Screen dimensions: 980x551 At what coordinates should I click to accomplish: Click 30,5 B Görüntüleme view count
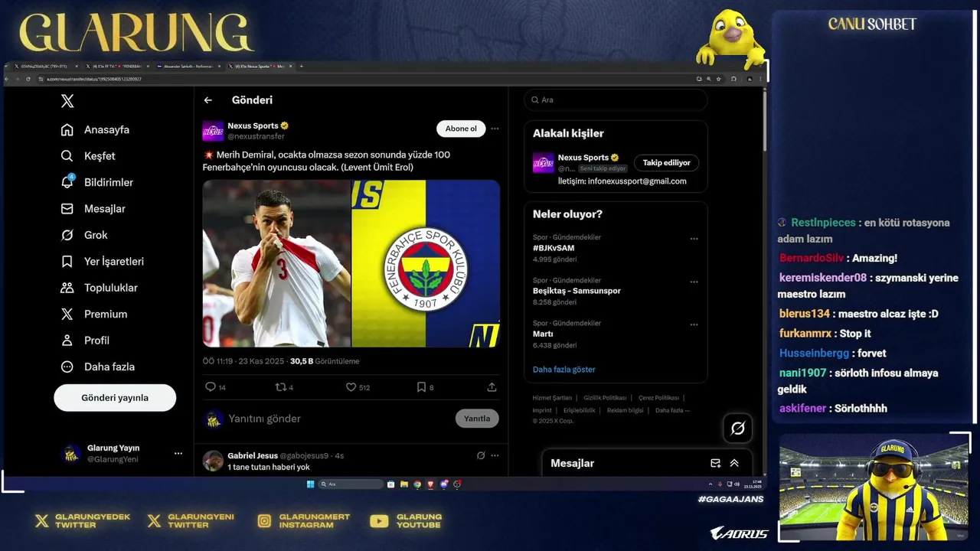[x=325, y=361]
